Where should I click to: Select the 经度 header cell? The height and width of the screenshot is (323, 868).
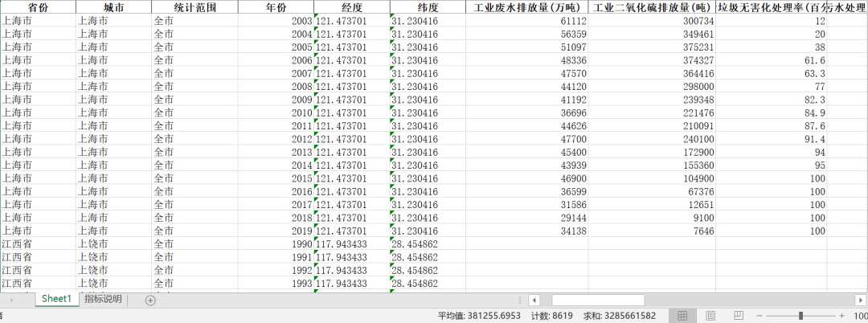(x=351, y=7)
